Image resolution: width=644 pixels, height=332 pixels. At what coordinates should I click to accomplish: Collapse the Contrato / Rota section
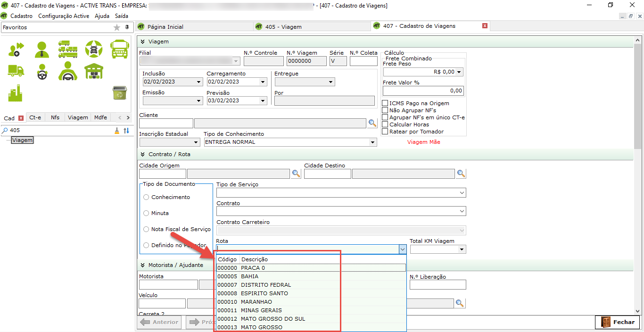pyautogui.click(x=142, y=154)
